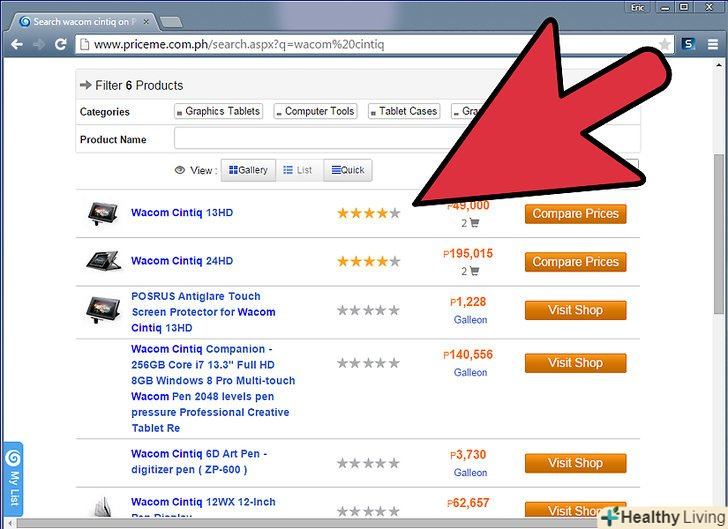Image resolution: width=728 pixels, height=529 pixels.
Task: Filter by Computer Tools category
Action: (315, 111)
